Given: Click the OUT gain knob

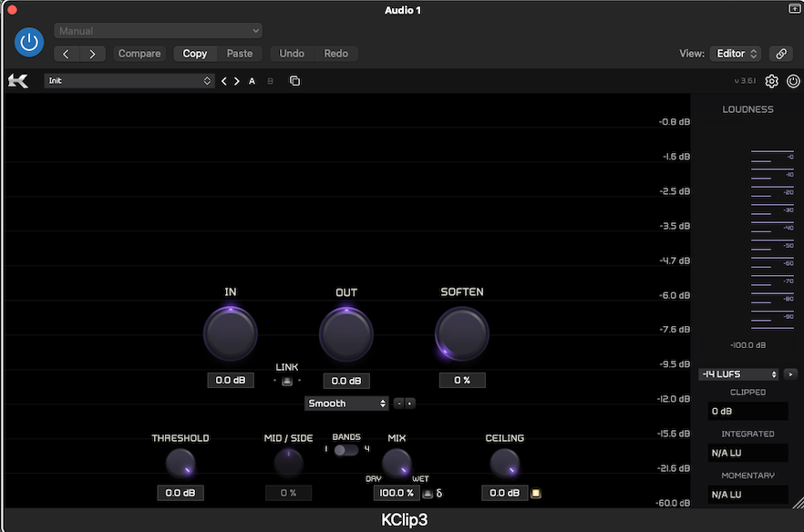Looking at the screenshot, I should point(346,334).
